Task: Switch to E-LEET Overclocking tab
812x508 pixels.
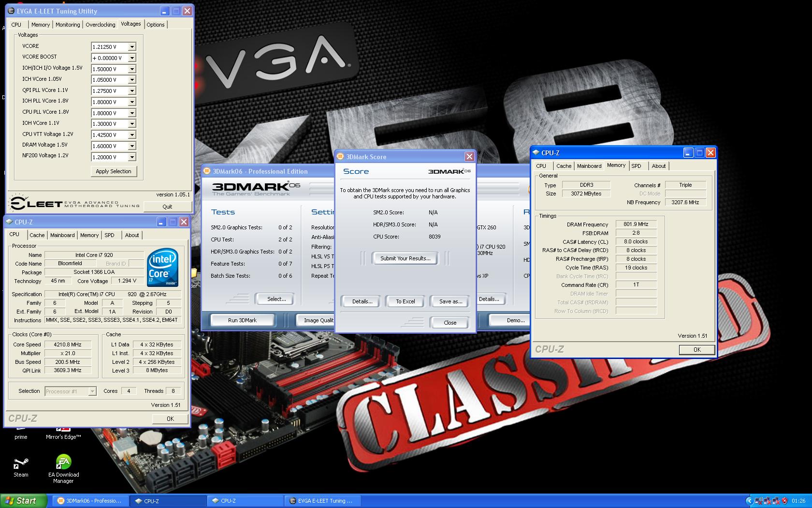Action: 101,25
